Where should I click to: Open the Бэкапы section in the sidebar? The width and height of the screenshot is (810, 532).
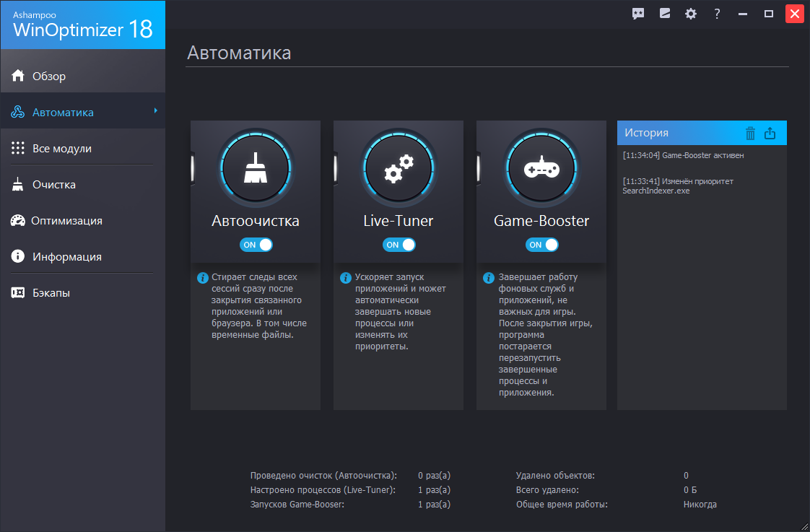[x=51, y=292]
